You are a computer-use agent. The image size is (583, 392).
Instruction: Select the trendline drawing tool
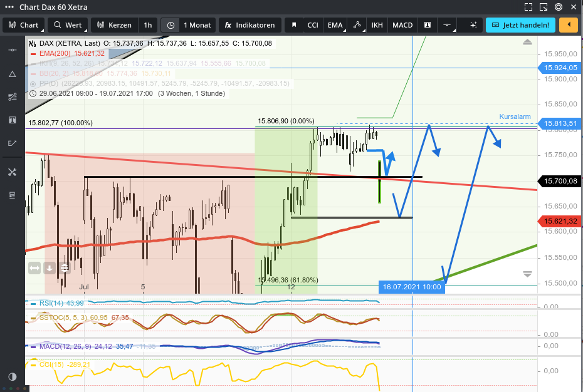(x=12, y=49)
